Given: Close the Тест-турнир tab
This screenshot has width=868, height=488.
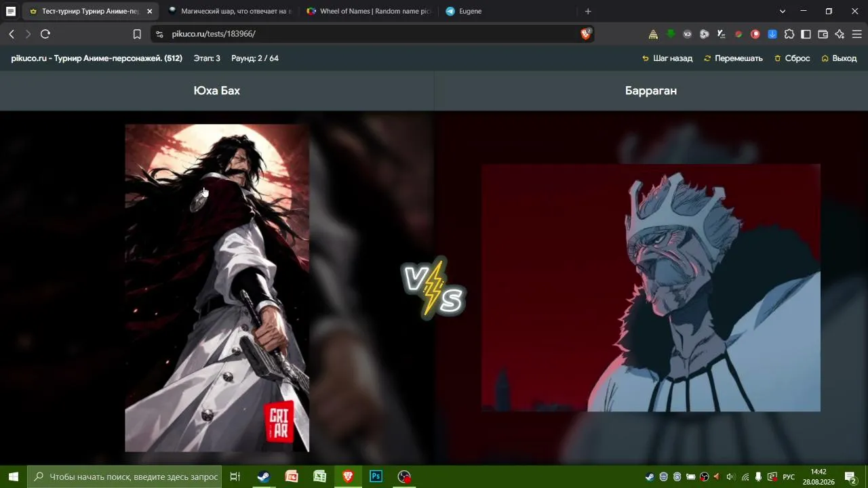Looking at the screenshot, I should (149, 12).
